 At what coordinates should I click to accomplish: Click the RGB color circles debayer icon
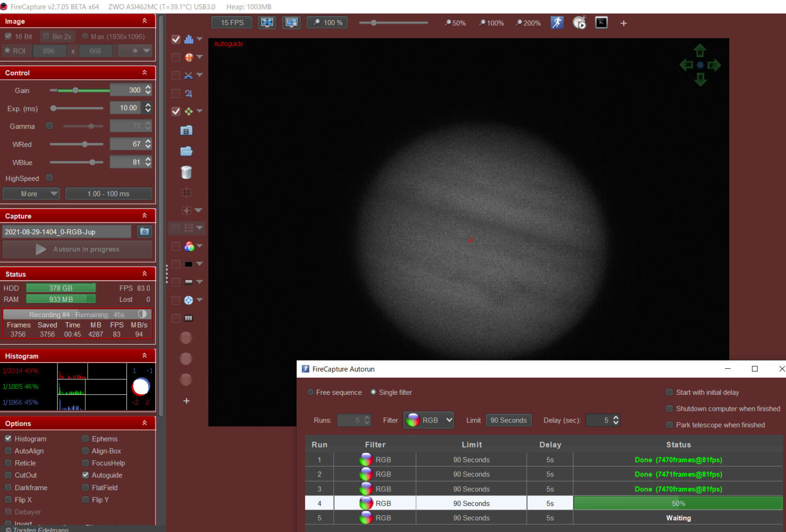[x=189, y=247]
